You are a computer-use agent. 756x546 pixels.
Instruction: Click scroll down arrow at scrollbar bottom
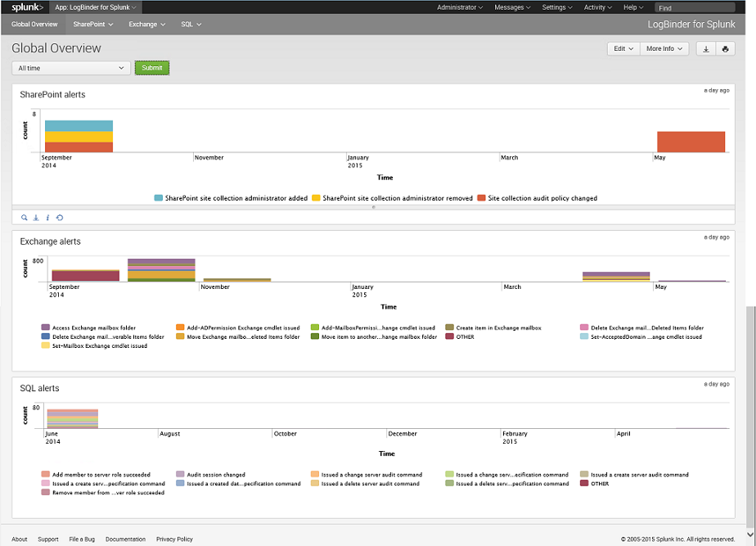coord(750,535)
